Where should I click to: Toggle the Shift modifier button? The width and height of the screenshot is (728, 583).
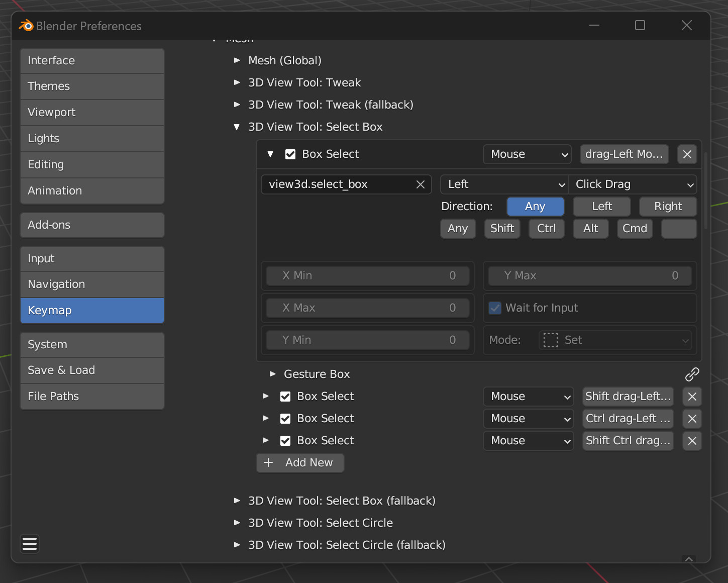pyautogui.click(x=502, y=229)
